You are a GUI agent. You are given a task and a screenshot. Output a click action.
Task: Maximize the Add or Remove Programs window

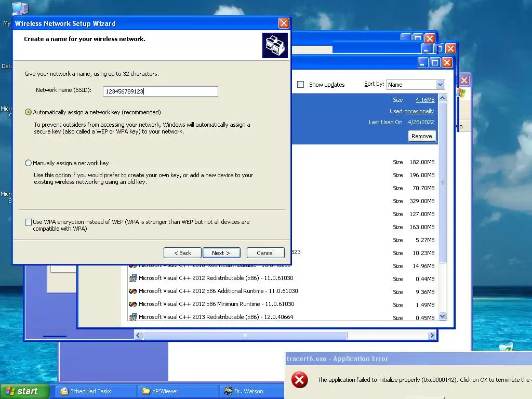(x=435, y=63)
